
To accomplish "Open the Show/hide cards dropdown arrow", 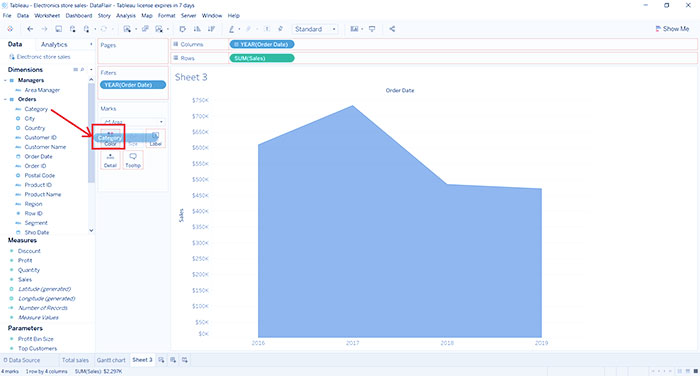I will click(362, 29).
